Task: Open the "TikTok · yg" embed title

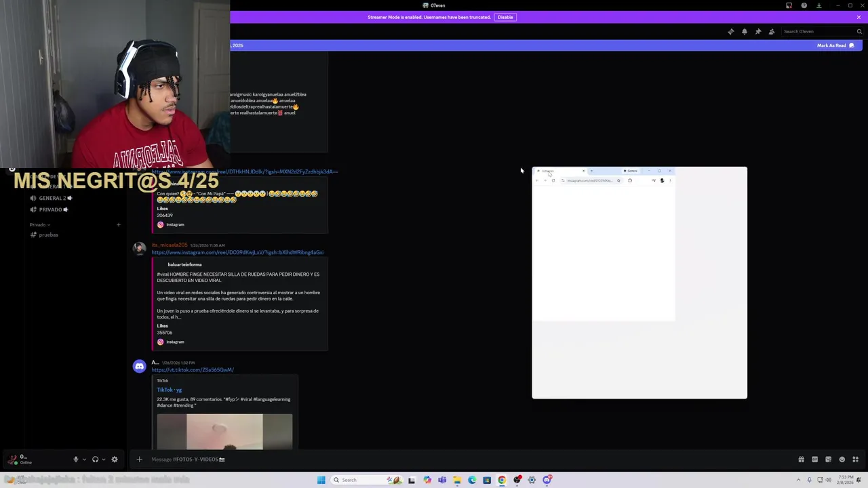Action: point(170,390)
